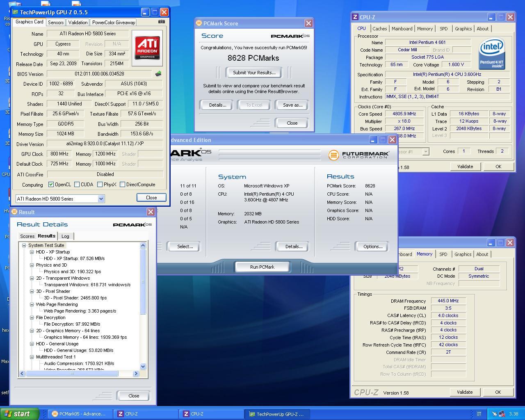525x420 pixels.
Task: Toggle the CUDA checkbox in GPU-Z
Action: tap(77, 185)
